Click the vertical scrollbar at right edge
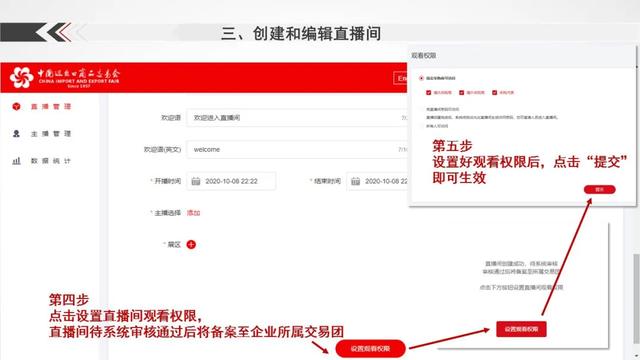The height and width of the screenshot is (360, 640). [636, 298]
